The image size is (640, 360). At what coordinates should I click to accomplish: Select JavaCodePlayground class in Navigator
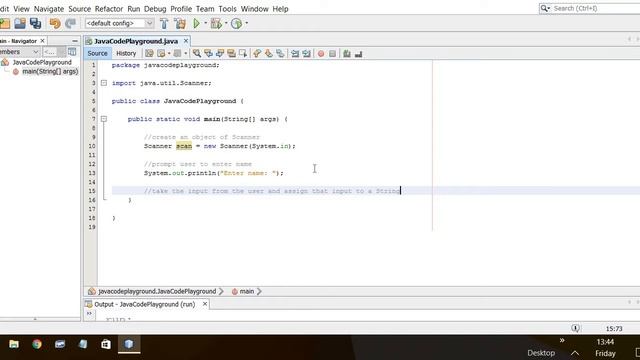(x=42, y=62)
